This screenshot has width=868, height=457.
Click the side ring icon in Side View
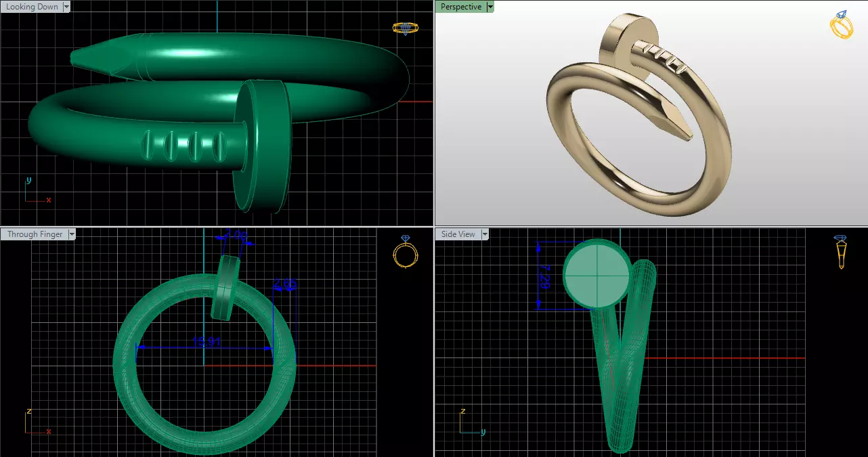(x=841, y=252)
